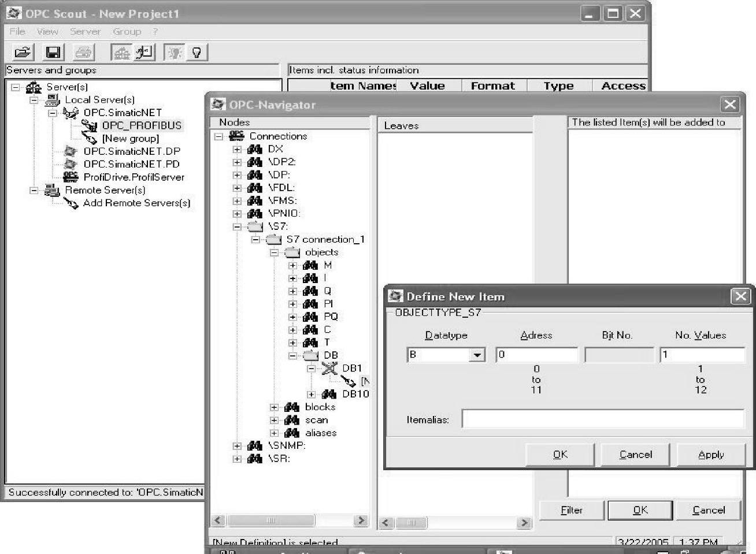Open the Server menu
Screen dimensions: 756x554
click(x=85, y=31)
